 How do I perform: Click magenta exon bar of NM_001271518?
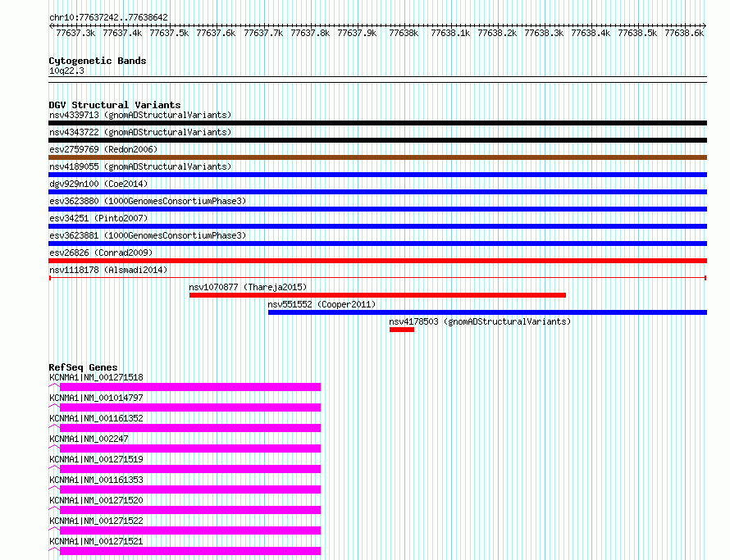pyautogui.click(x=190, y=387)
